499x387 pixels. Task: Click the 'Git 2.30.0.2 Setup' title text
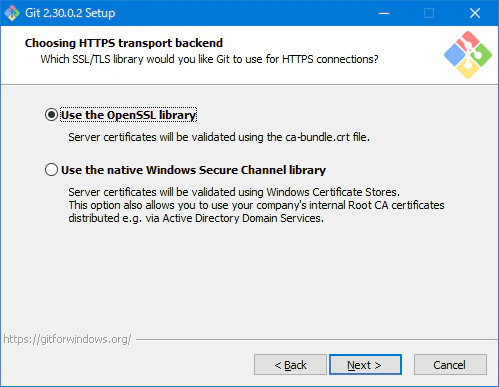[x=70, y=13]
